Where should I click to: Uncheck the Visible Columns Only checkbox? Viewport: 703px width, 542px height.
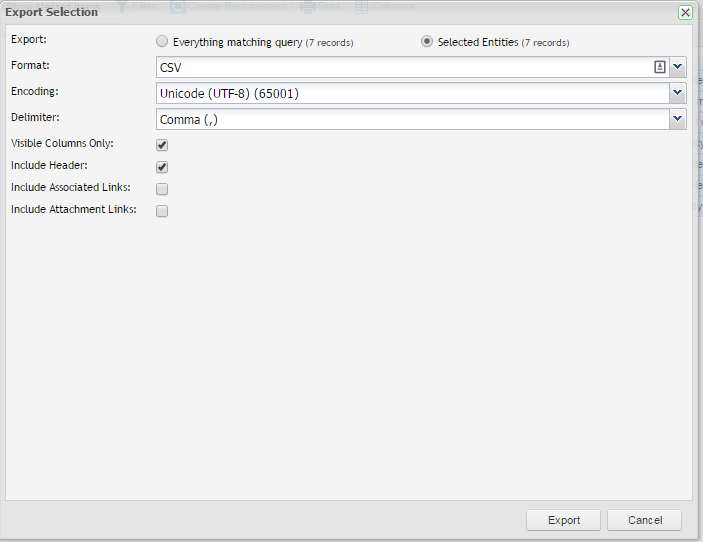162,145
